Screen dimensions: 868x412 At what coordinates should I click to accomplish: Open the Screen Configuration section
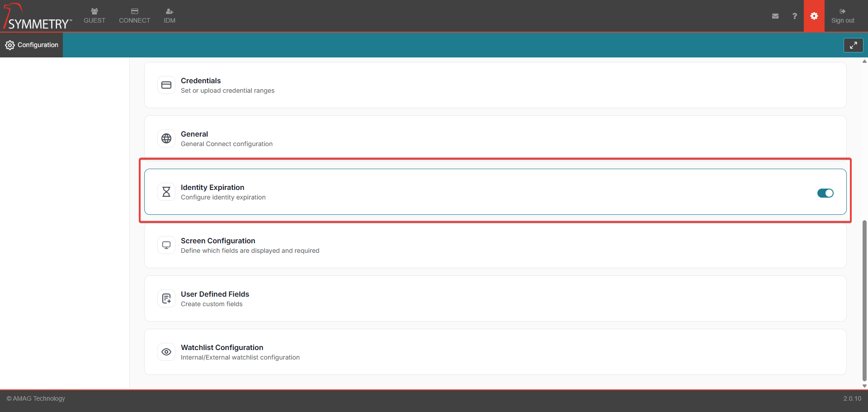[218, 241]
